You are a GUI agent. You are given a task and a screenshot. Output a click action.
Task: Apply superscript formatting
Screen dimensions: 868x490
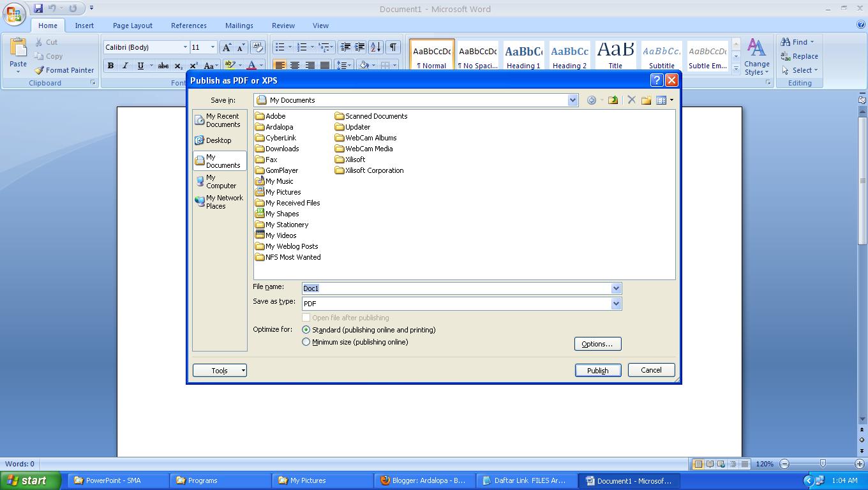193,66
